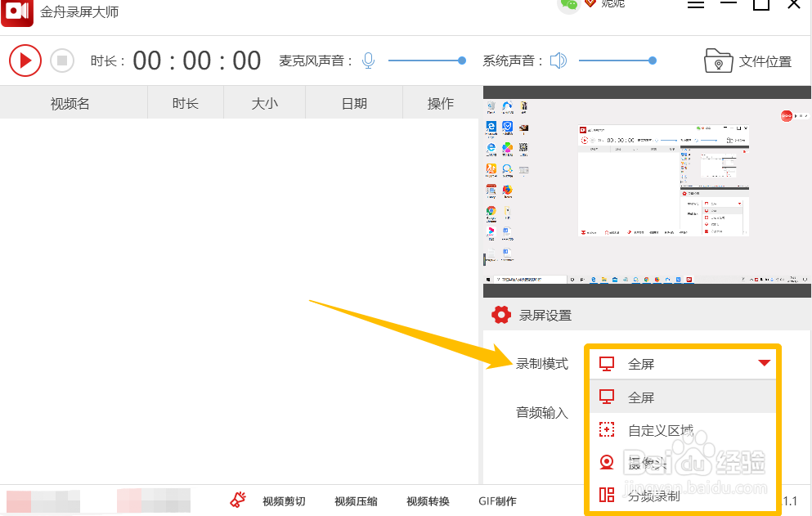
Task: Click the red megaphone icon
Action: coord(238,500)
